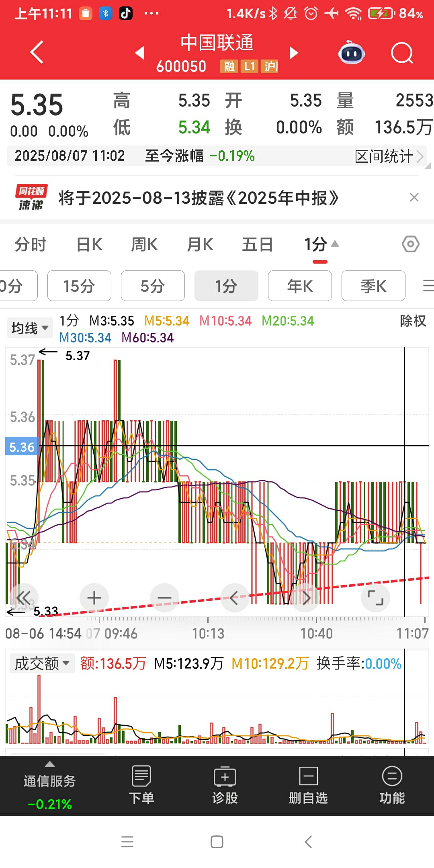Open 区间统计 interval statistics
Viewport: 434px width, 868px height.
click(389, 156)
